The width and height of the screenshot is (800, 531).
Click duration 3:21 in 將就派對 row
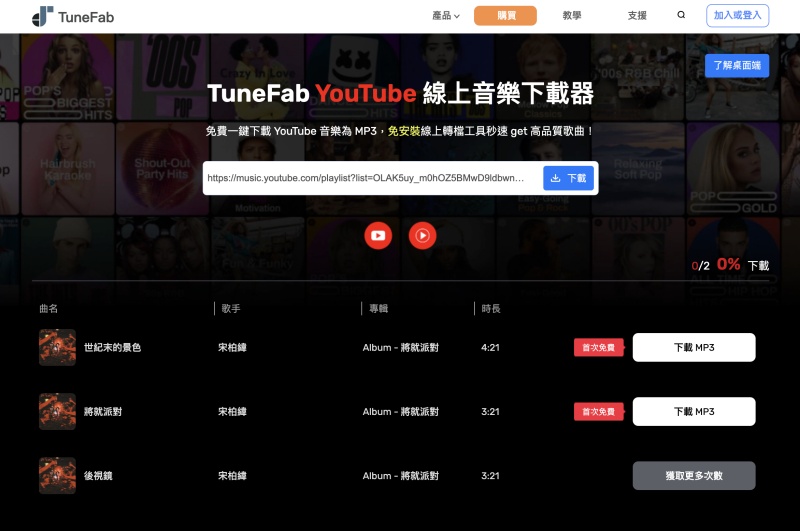[490, 412]
